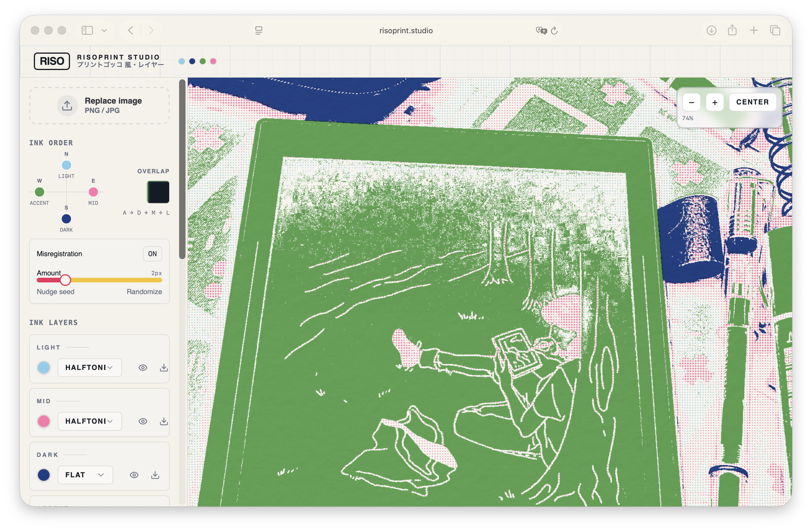
Task: Click the upload arrow icon for Replace image
Action: 67,105
